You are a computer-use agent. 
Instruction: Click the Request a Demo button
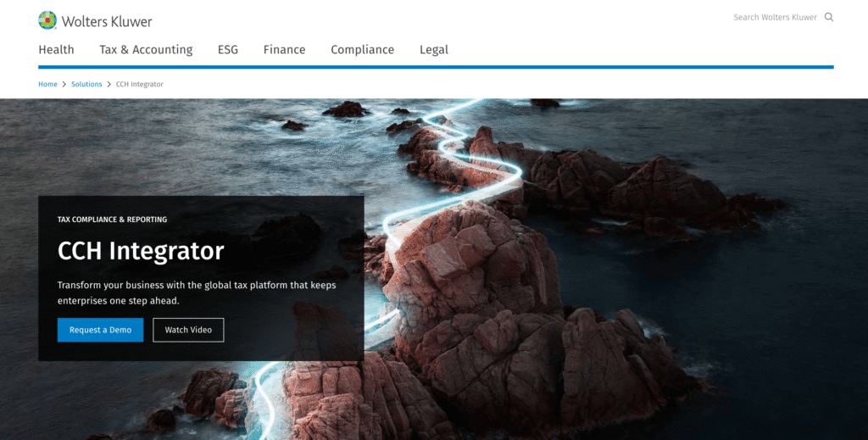tap(100, 330)
